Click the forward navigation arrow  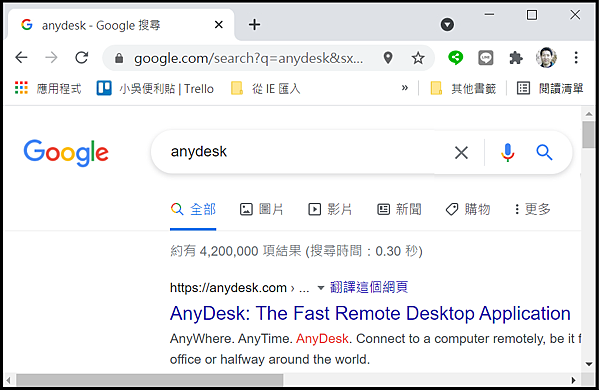coord(51,58)
